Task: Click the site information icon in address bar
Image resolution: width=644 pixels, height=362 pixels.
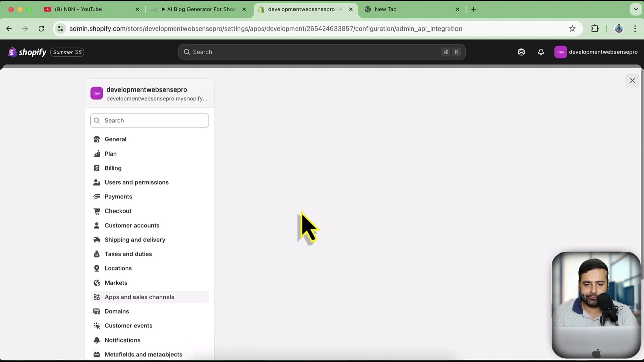Action: (x=61, y=29)
